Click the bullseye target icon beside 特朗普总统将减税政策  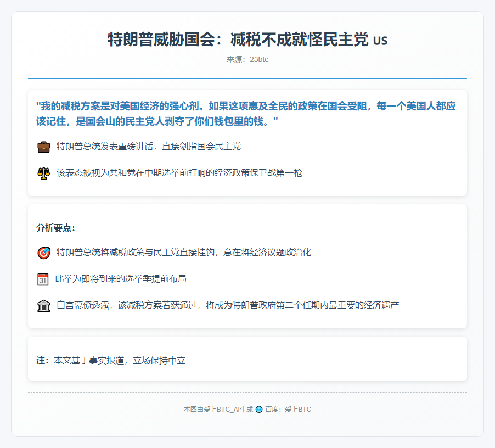click(43, 253)
